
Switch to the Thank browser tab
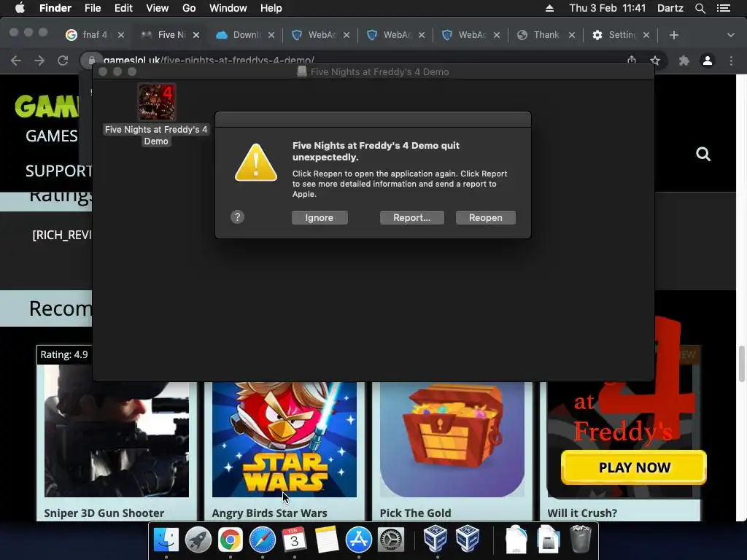544,35
